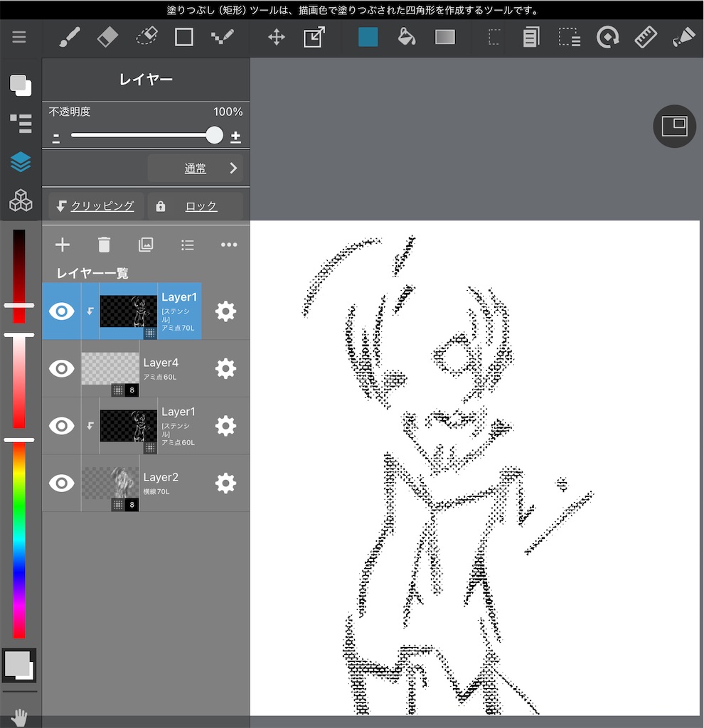Click the rotate canvas icon
Viewport: 704px width, 728px height.
pos(608,37)
